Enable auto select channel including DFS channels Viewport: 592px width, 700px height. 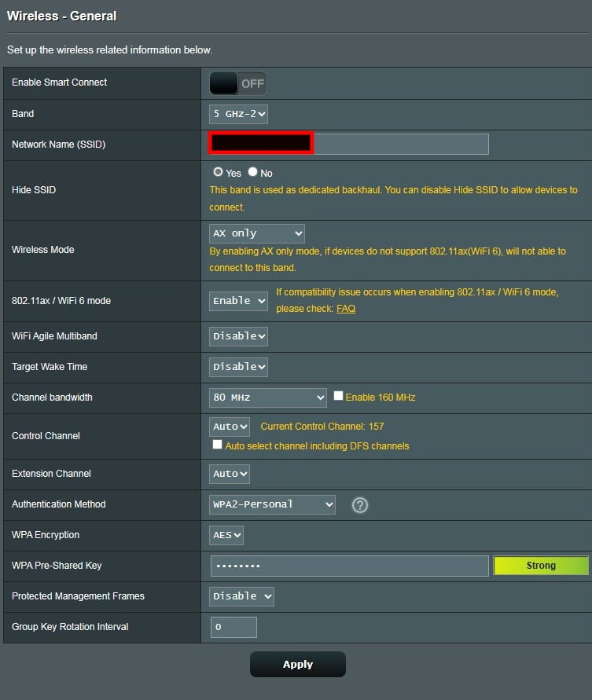218,445
